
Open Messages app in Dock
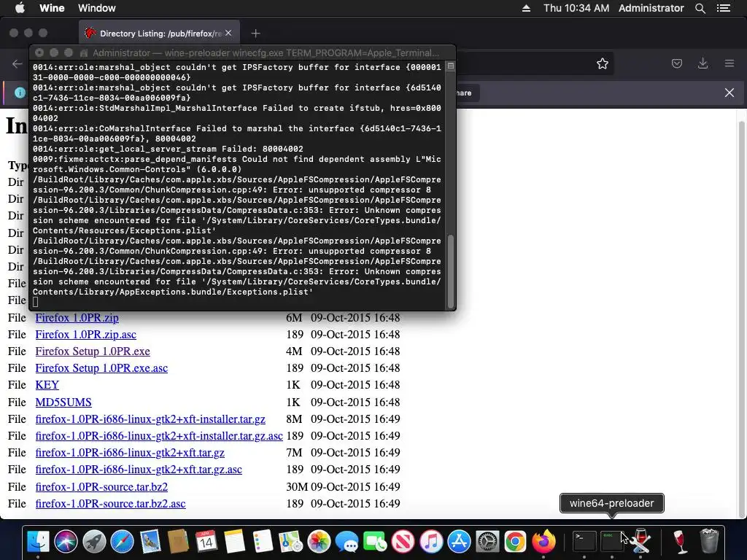[347, 542]
